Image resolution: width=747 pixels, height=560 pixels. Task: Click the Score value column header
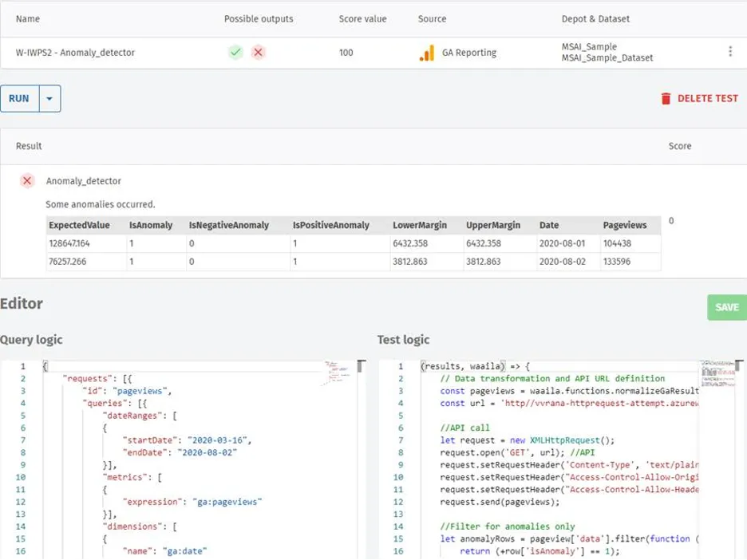point(362,19)
